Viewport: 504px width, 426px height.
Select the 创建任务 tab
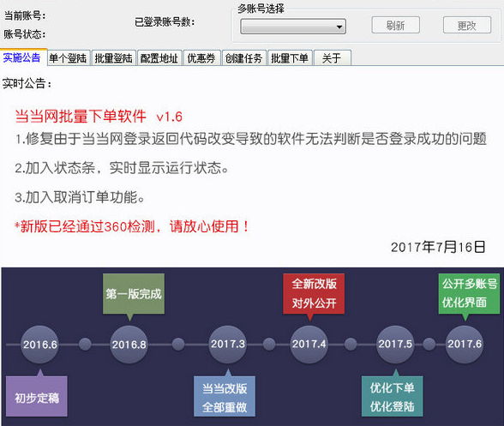click(x=244, y=58)
